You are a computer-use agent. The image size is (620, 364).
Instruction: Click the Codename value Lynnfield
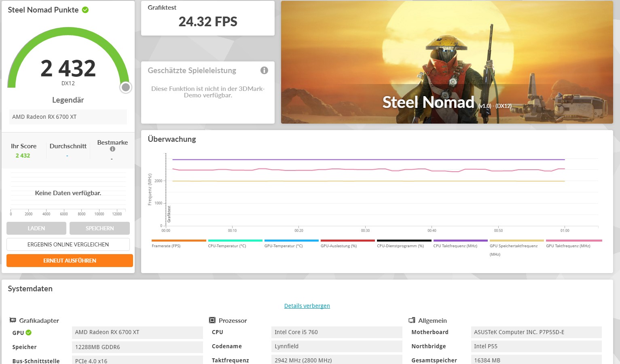click(337, 346)
